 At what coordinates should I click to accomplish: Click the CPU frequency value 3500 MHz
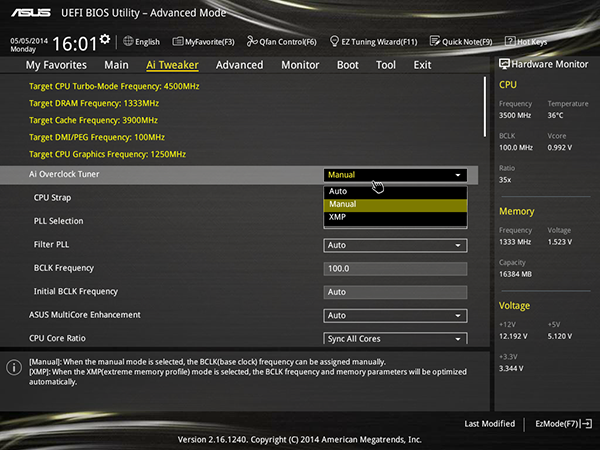tap(515, 115)
